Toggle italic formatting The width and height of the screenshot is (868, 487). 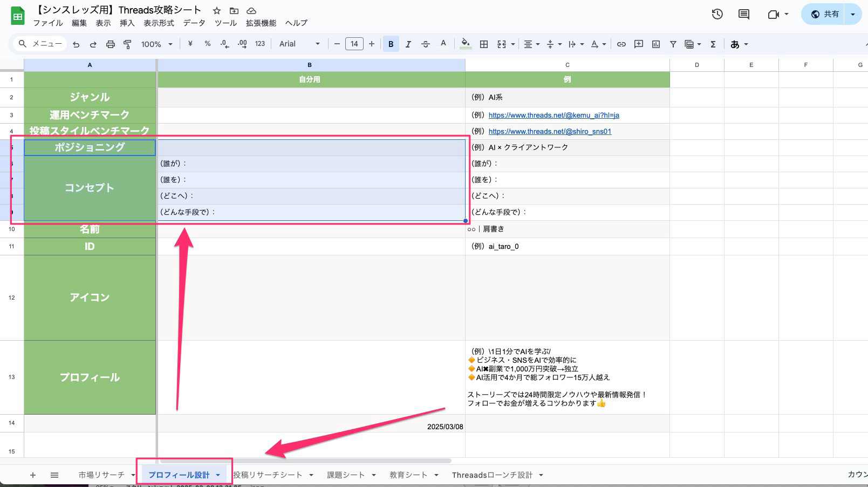(408, 44)
